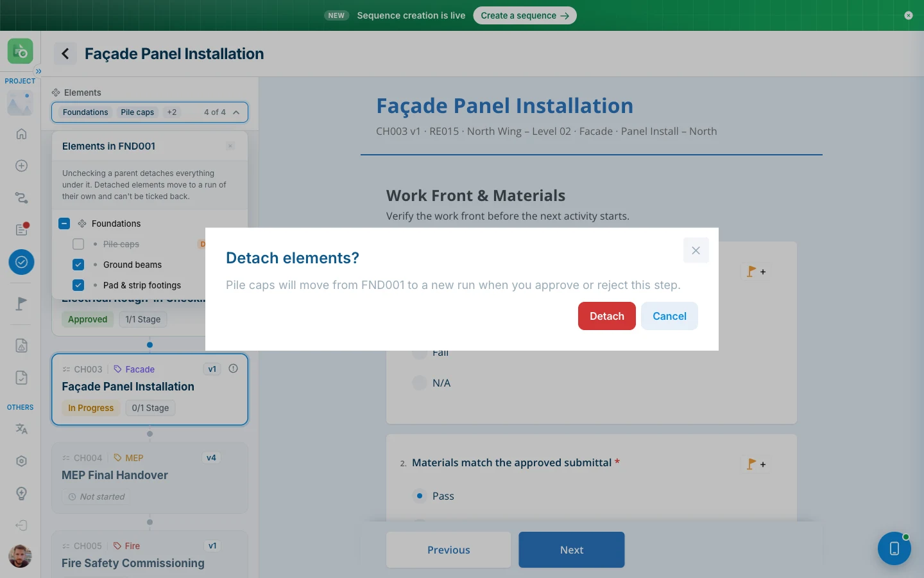Click the green app logo icon
Viewport: 924px width, 578px height.
click(21, 51)
